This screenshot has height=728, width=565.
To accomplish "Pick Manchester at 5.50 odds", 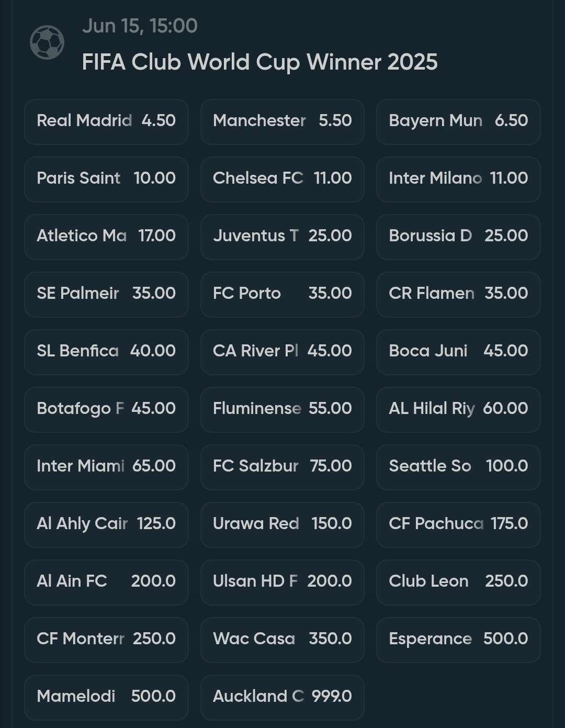I will [x=282, y=121].
